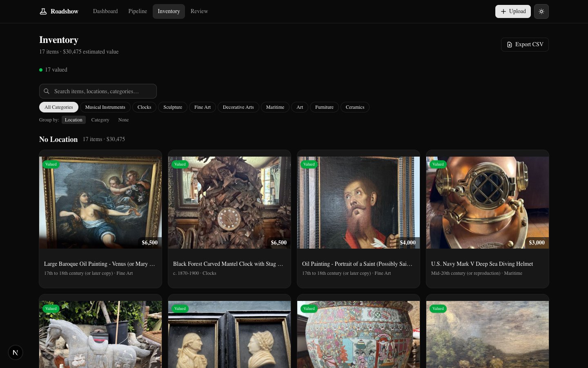Filter by Ceramics category
The image size is (588, 368).
(355, 107)
